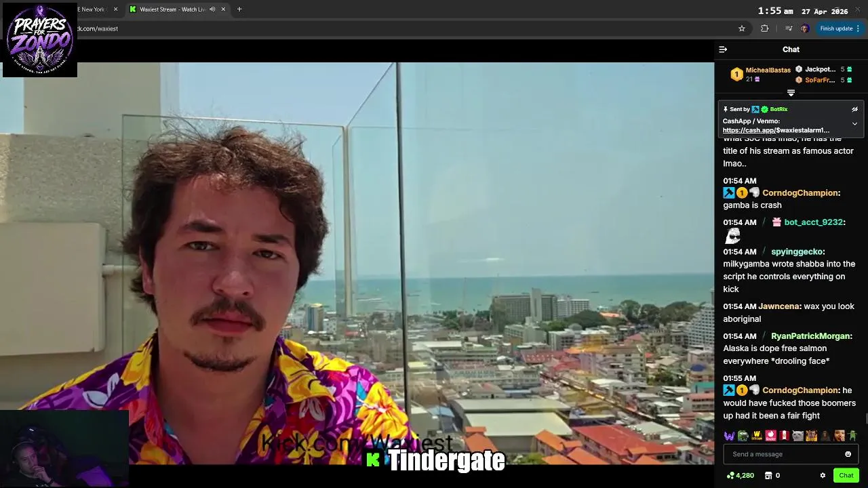Insert the pug dog emote
868x488 pixels.
[x=811, y=436]
